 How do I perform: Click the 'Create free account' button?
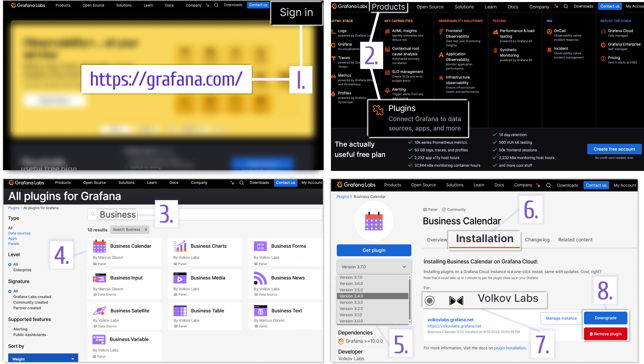tap(614, 149)
